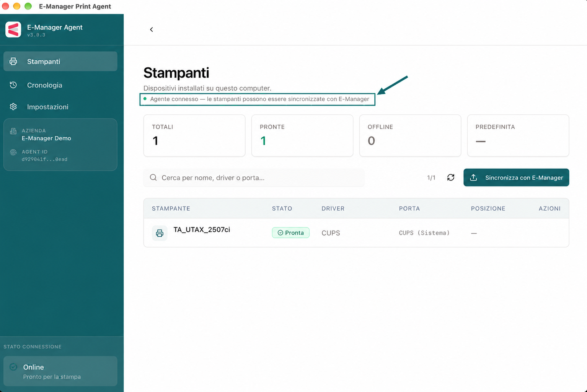
Task: Click the fingerprint icon next to Agent ID
Action: coord(13,152)
